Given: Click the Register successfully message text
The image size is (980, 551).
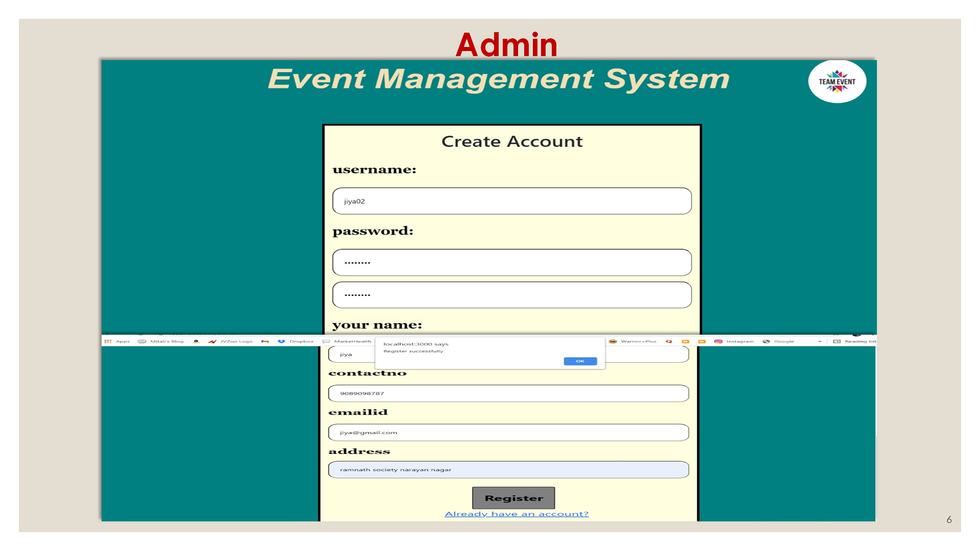Looking at the screenshot, I should click(x=413, y=351).
